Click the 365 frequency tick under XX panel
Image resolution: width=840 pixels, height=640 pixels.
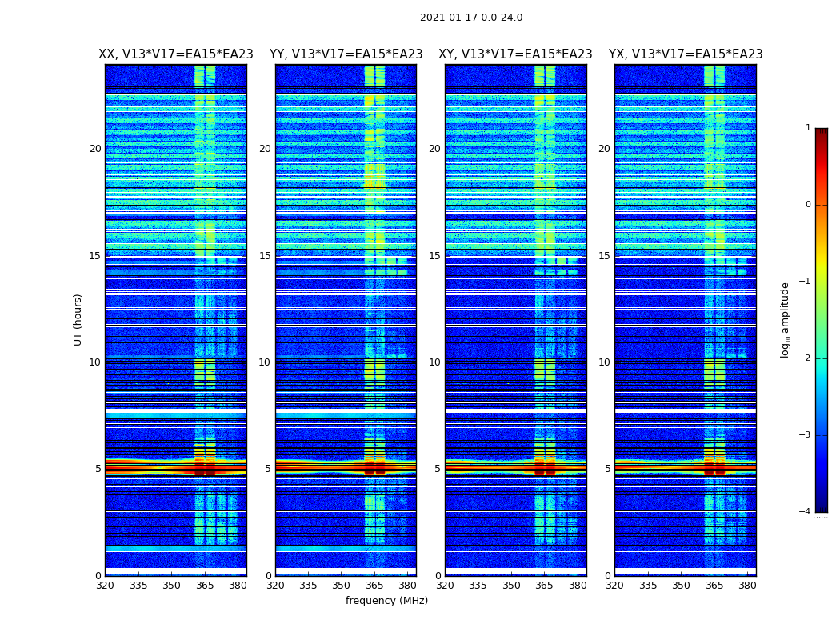(205, 586)
